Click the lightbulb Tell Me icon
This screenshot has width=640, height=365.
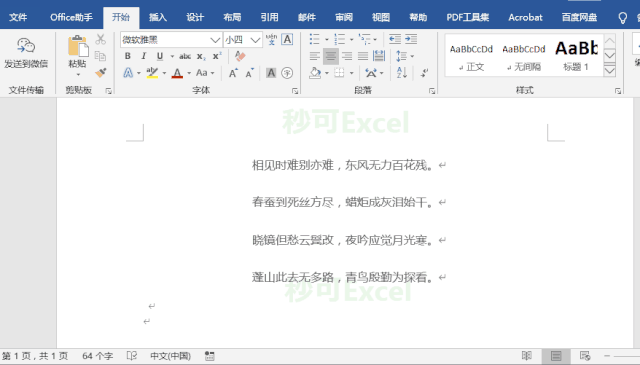click(622, 18)
